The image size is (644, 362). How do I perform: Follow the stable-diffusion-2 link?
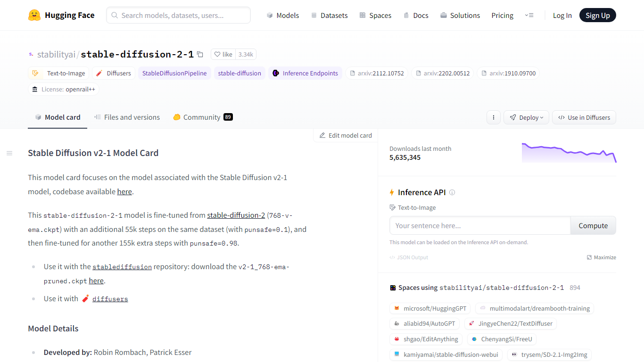[236, 215]
